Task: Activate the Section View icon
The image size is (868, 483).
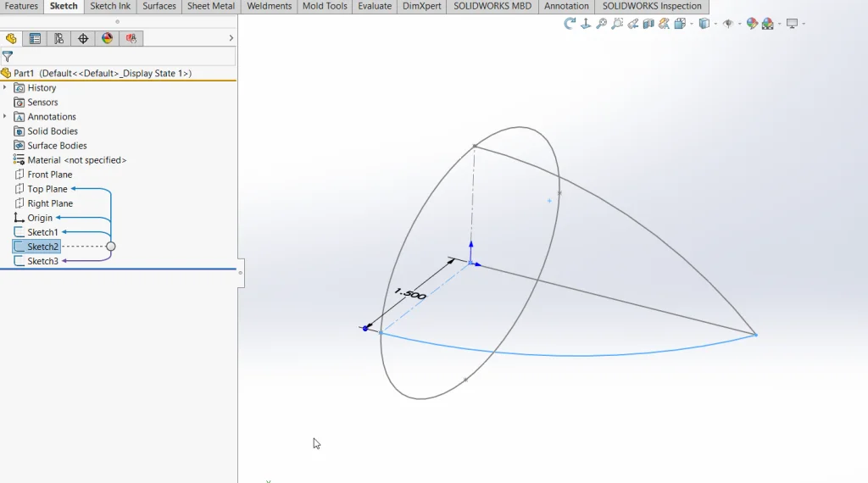Action: (x=648, y=24)
